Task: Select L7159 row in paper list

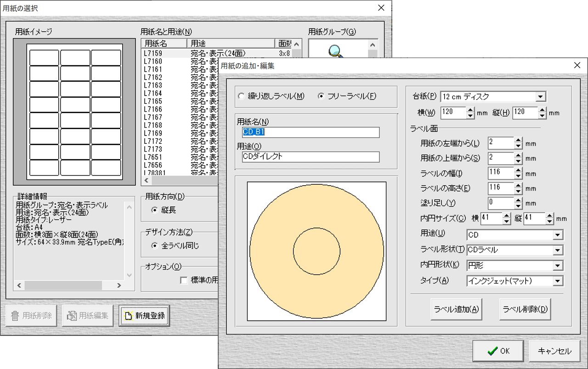Action: pyautogui.click(x=216, y=53)
